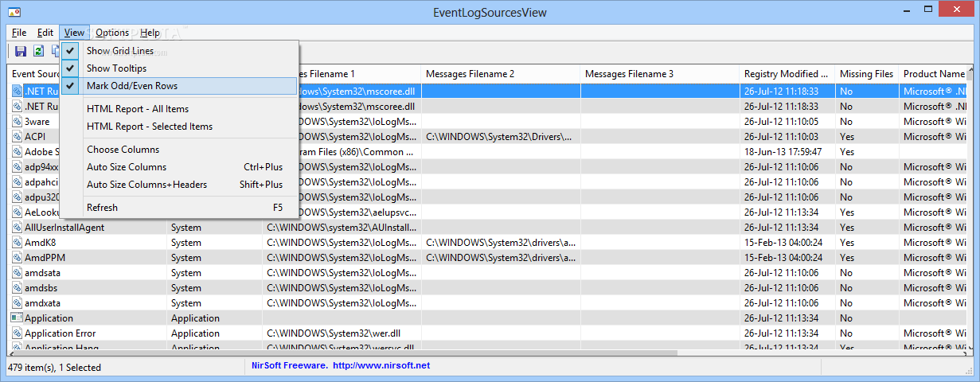The image size is (980, 382).
Task: Close the open View menu header
Action: pyautogui.click(x=74, y=33)
